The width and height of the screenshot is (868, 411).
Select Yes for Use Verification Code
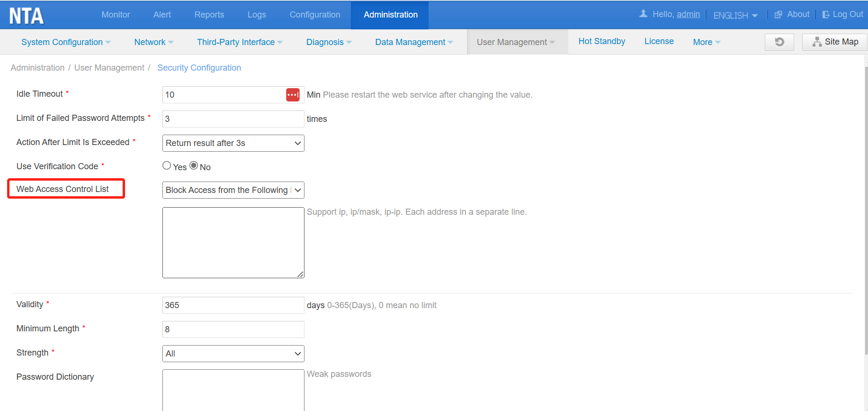167,165
